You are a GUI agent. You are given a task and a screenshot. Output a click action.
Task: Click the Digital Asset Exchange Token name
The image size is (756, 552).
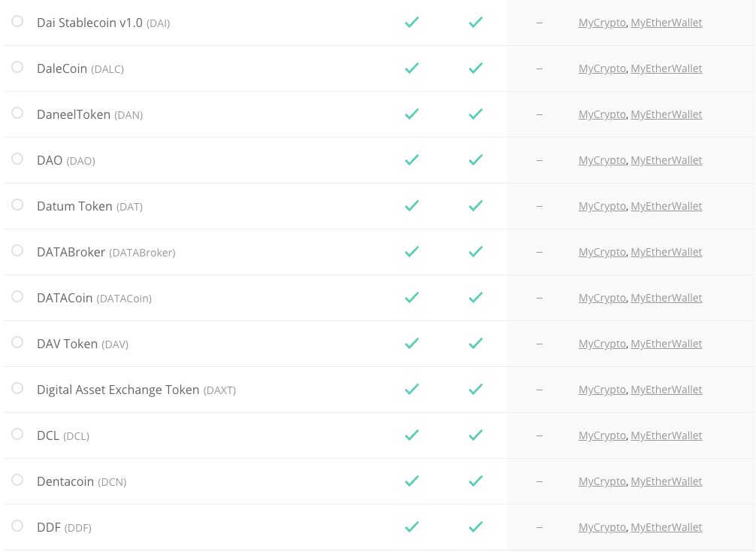pos(118,390)
